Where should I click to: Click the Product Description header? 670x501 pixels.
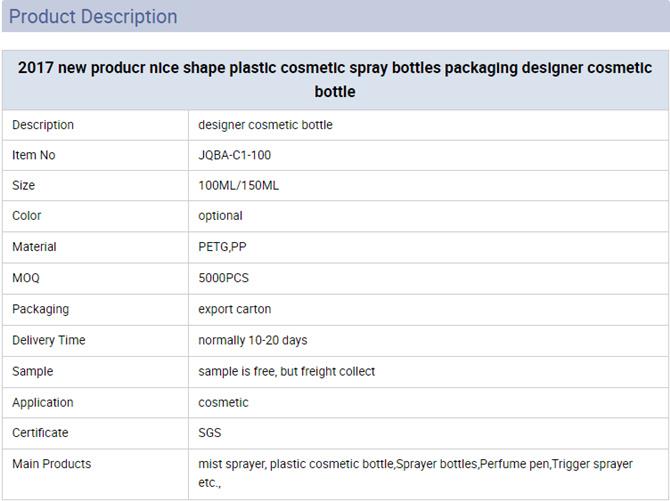tap(93, 17)
